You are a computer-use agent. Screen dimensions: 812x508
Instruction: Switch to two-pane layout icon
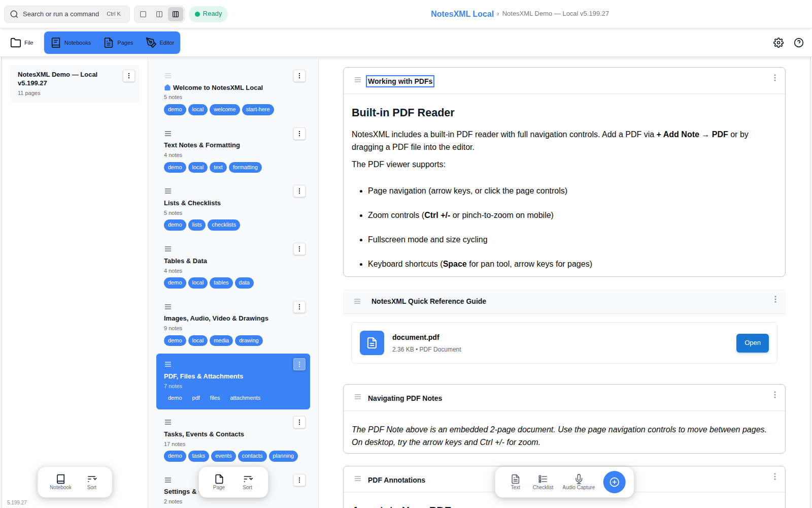click(159, 14)
